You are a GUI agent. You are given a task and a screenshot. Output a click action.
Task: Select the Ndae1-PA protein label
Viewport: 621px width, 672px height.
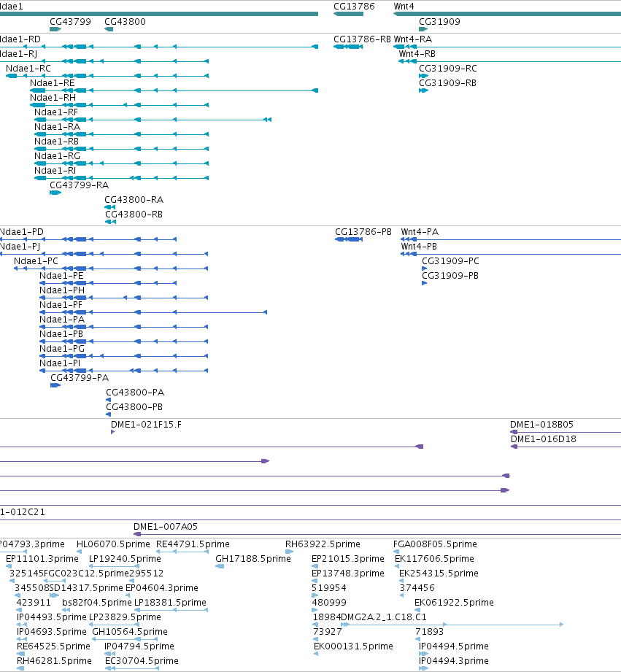pos(62,319)
